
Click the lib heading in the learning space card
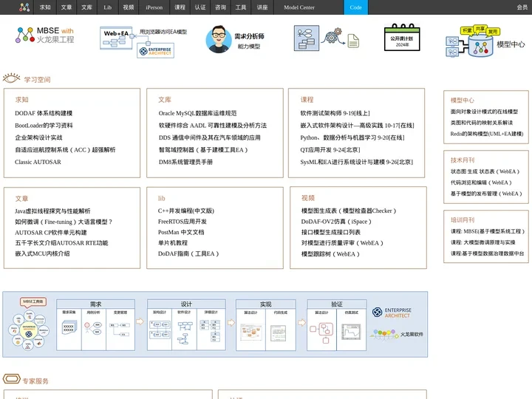[x=162, y=198]
